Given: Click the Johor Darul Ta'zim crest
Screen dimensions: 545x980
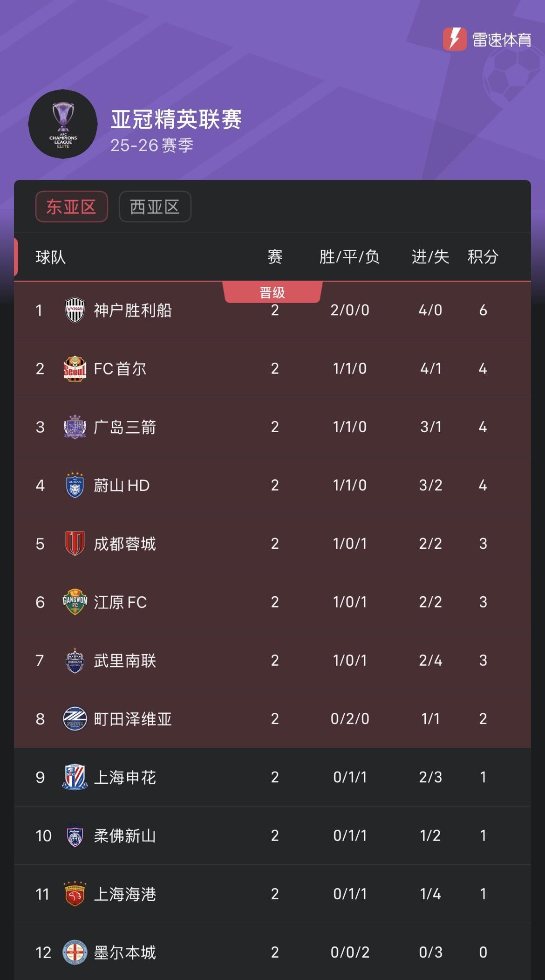Looking at the screenshot, I should [x=75, y=836].
